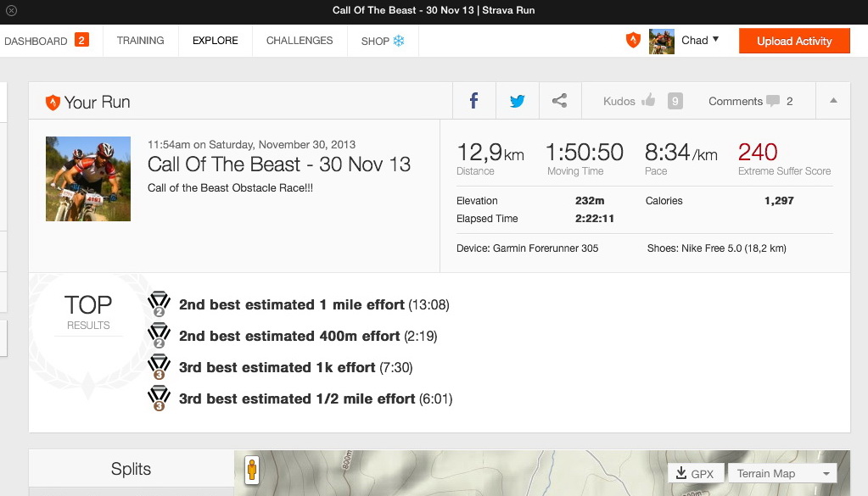The image size is (868, 496).
Task: Open the Explore menu
Action: (x=216, y=41)
